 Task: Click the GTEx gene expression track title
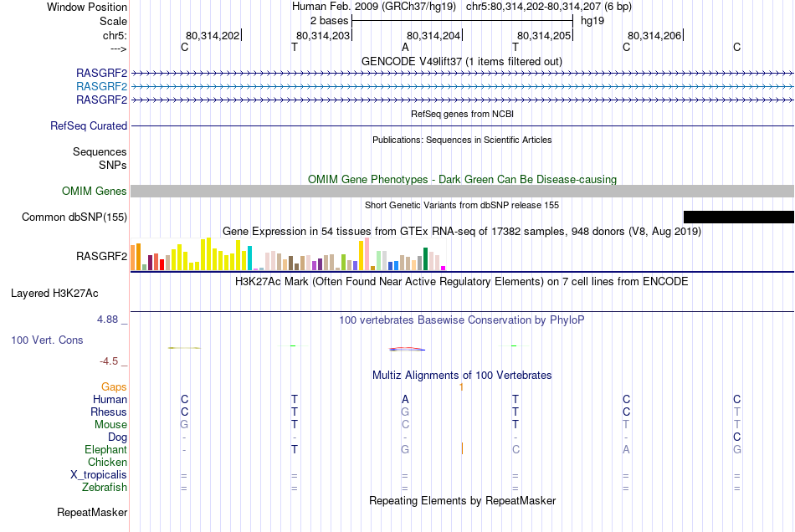(x=462, y=232)
